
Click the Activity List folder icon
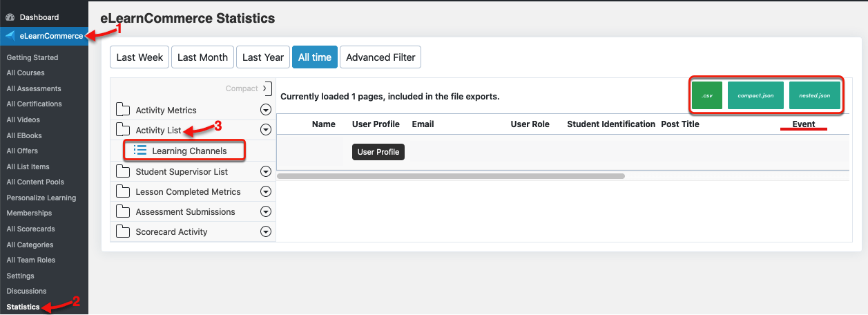(123, 130)
